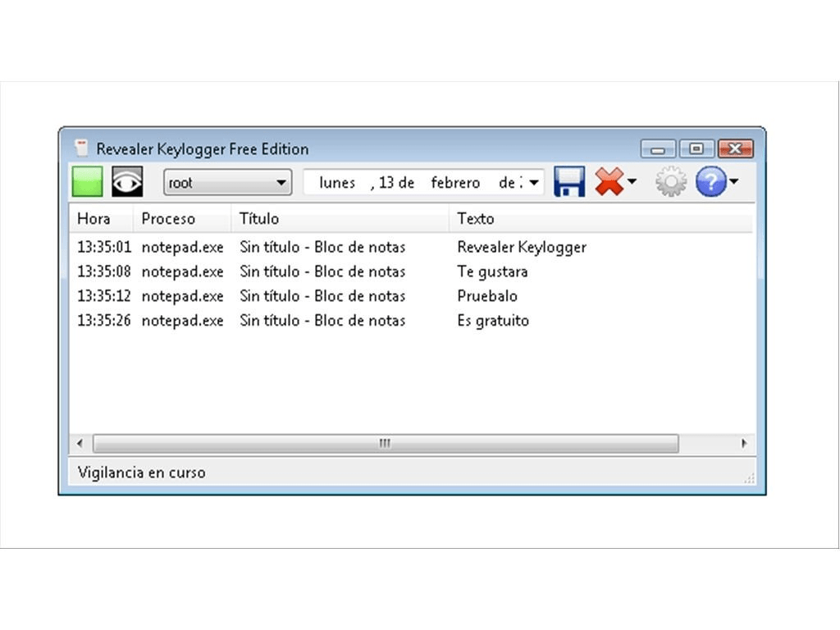
Task: Expand the date picker dropdown arrow
Action: 532,182
